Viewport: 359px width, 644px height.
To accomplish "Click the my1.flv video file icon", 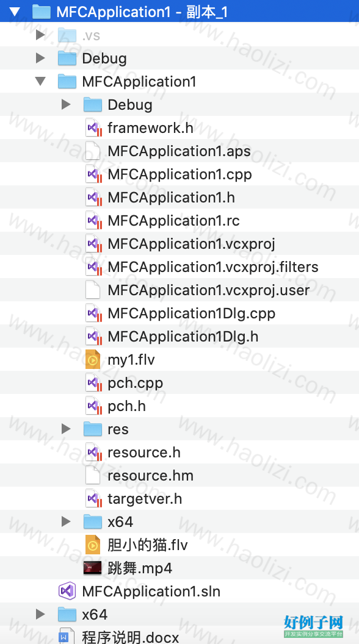I will pos(93,359).
